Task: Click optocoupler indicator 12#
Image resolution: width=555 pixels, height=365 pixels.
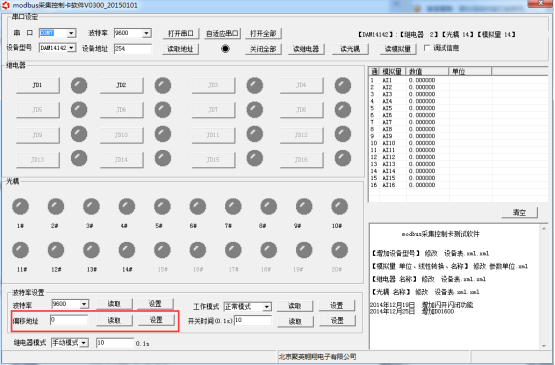Action: (56, 250)
